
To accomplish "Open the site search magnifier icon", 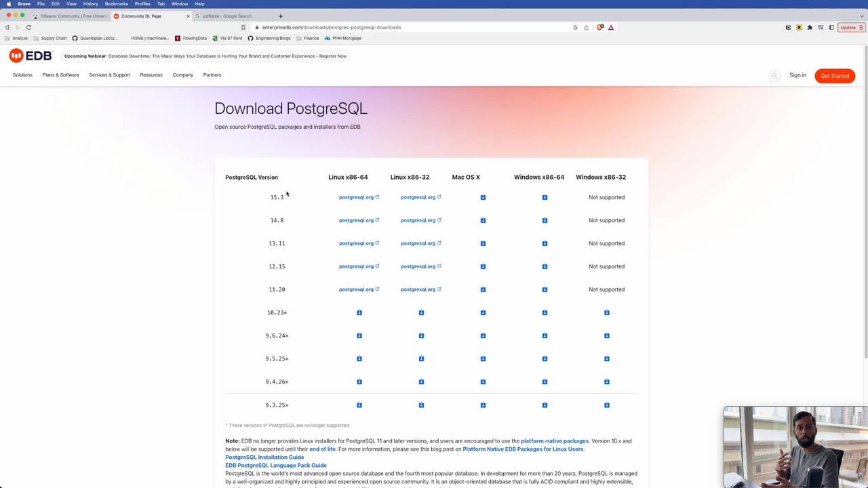I will (x=774, y=76).
